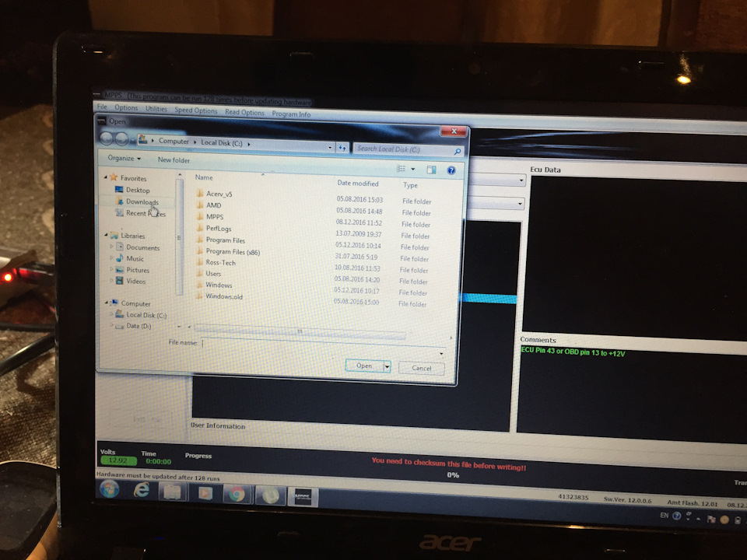Click the Cancel button

tap(421, 368)
